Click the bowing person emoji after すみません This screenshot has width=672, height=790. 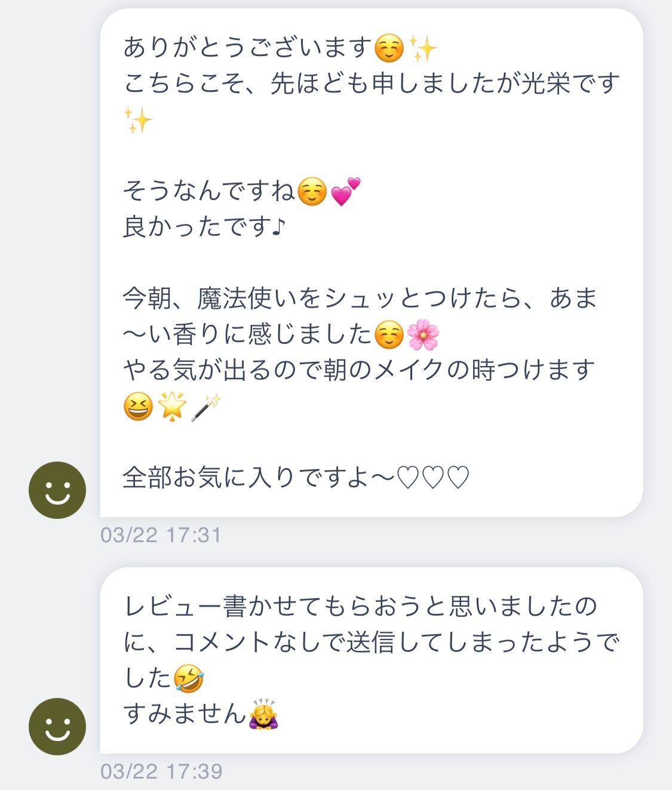point(264,714)
